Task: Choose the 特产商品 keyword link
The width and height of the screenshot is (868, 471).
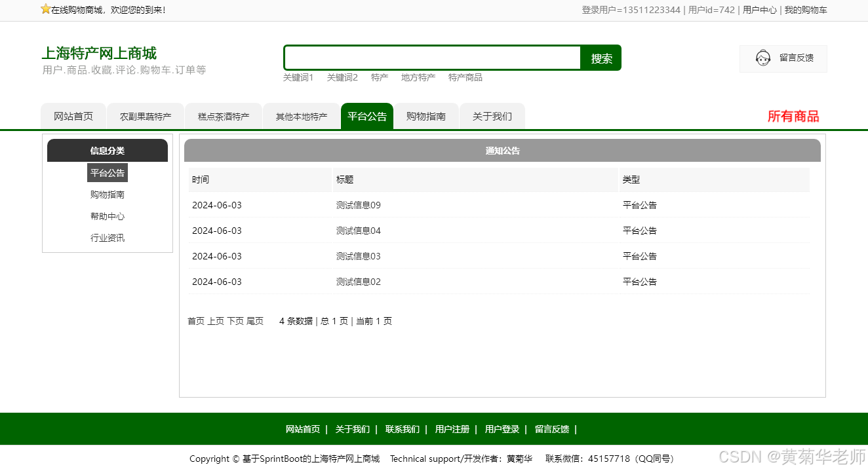Action: pyautogui.click(x=465, y=77)
